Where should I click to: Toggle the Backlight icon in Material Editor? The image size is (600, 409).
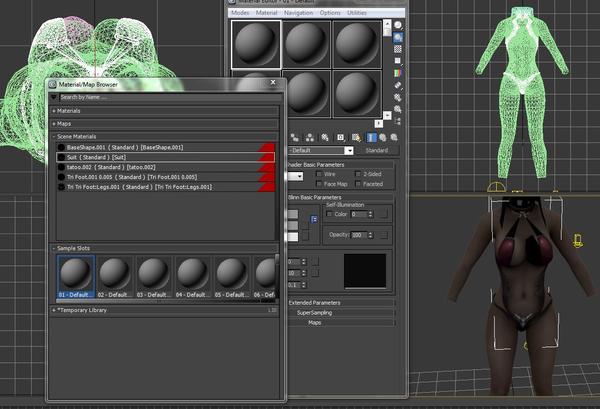click(x=398, y=37)
